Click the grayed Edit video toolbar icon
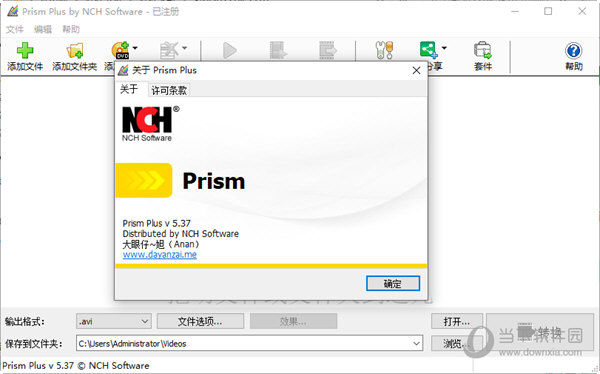The image size is (600, 374). (169, 51)
